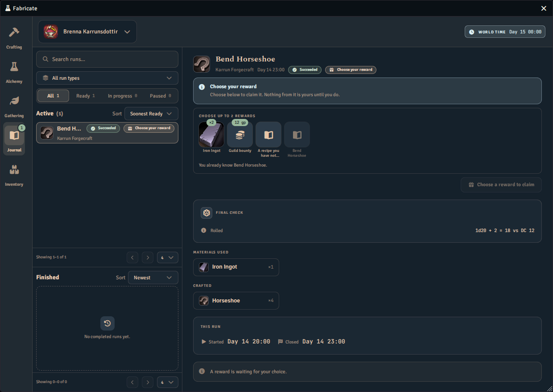Open the Journal book sidebar icon
The height and width of the screenshot is (392, 553).
click(x=14, y=135)
